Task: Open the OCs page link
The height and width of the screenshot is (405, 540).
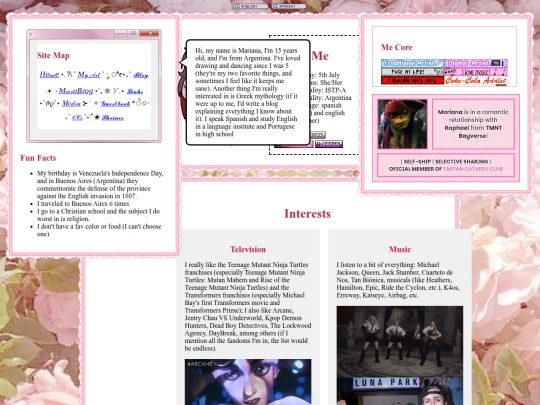Action: (77, 118)
